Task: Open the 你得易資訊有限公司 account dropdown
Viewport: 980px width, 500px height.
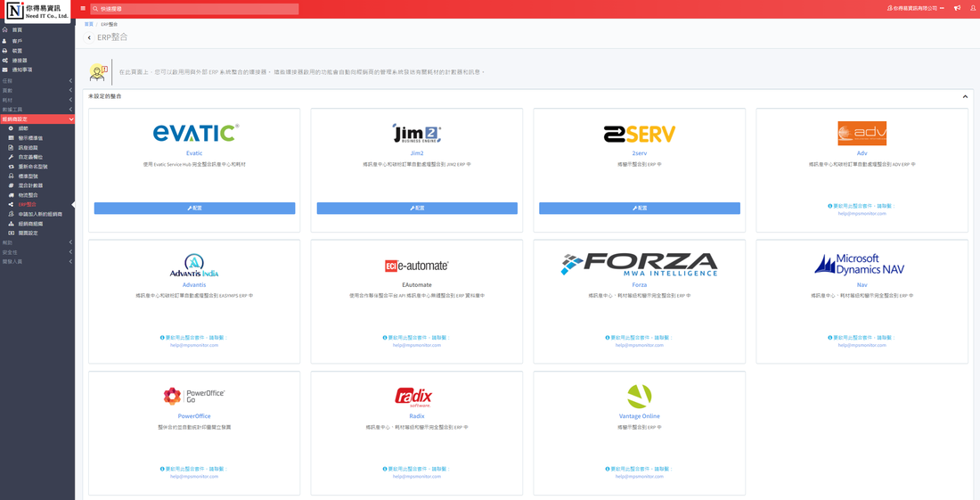Action: pyautogui.click(x=916, y=9)
